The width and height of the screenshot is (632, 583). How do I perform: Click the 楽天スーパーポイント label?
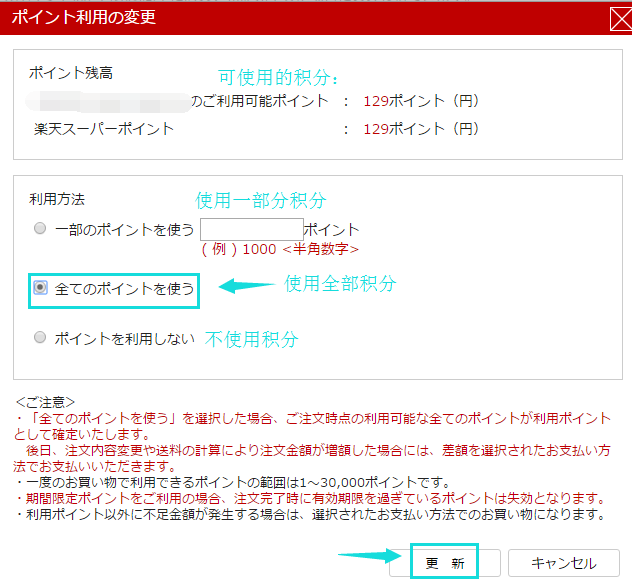[102, 128]
